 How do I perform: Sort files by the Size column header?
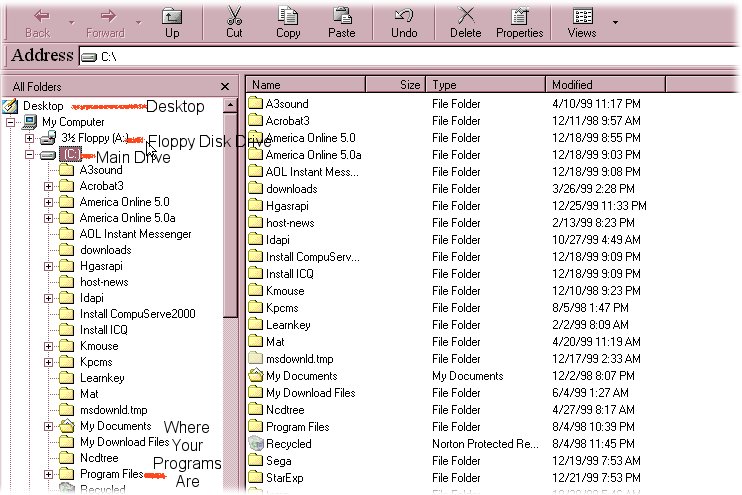click(396, 85)
